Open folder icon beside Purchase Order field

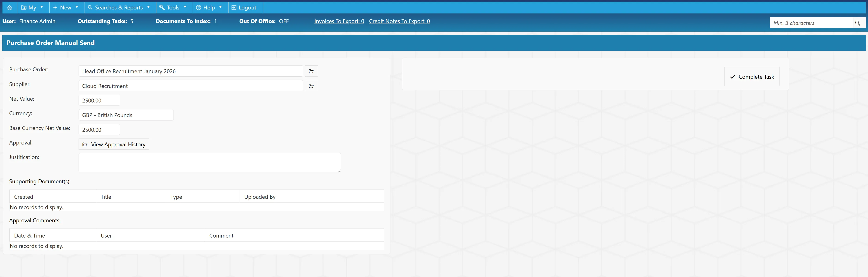point(311,71)
